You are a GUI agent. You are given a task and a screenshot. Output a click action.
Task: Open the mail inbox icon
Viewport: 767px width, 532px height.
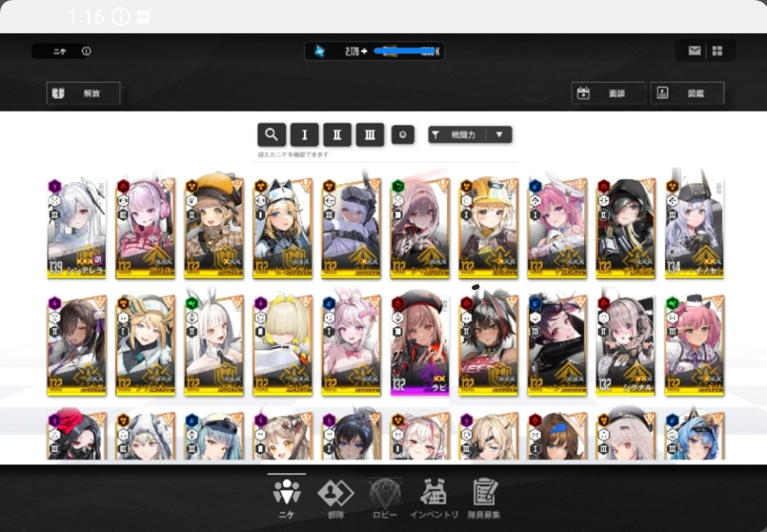(x=694, y=51)
